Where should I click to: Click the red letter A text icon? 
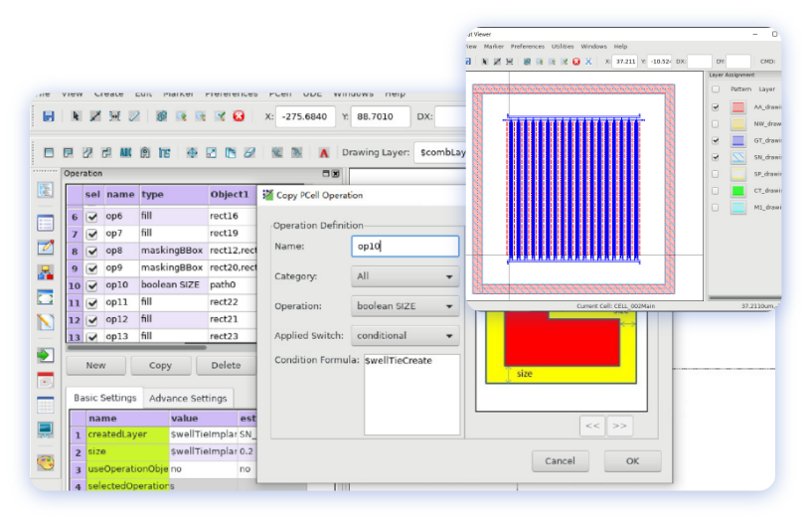click(324, 153)
